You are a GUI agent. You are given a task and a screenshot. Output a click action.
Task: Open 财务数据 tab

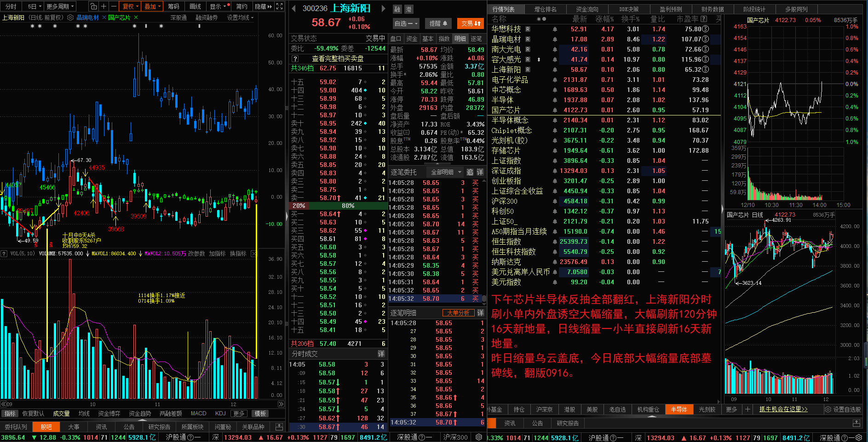coord(713,9)
